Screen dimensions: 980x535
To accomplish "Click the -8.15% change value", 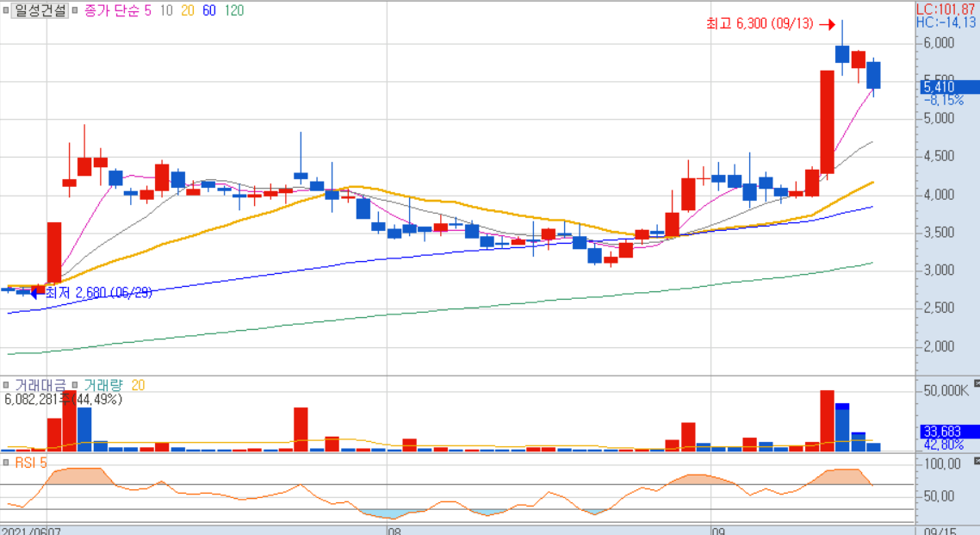I will pos(944,100).
